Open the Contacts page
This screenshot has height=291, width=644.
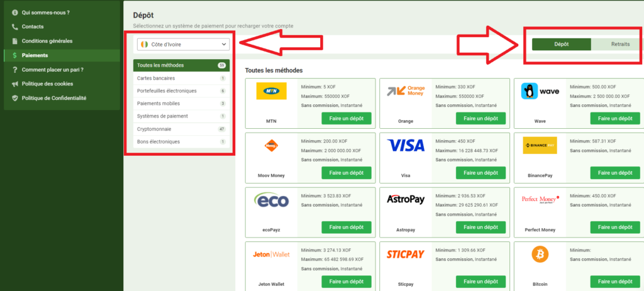click(x=33, y=26)
